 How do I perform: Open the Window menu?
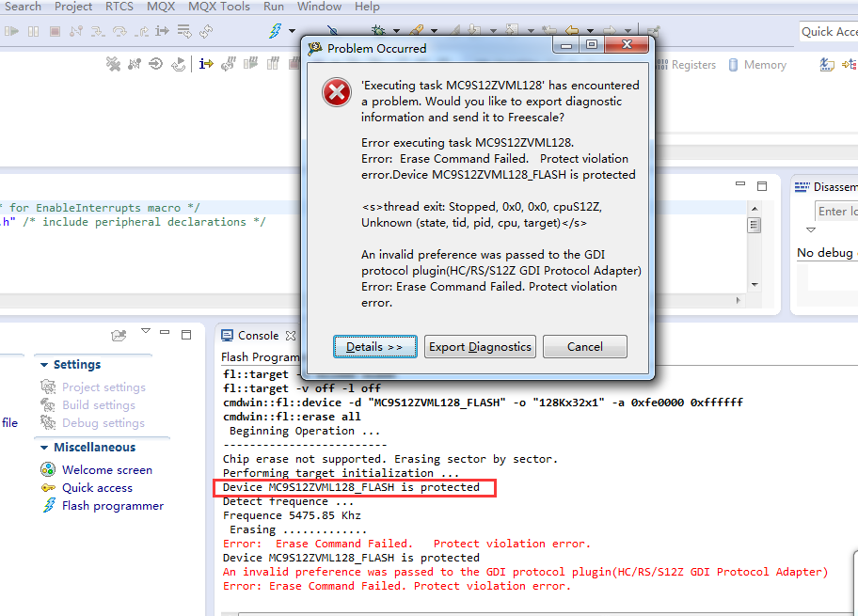pyautogui.click(x=319, y=7)
